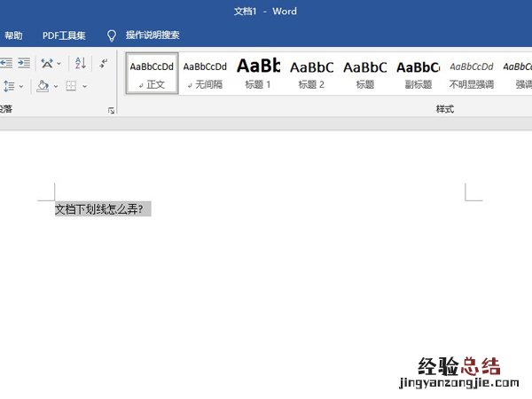Image resolution: width=532 pixels, height=399 pixels.
Task: Open the 帮助 tab
Action: click(x=13, y=35)
